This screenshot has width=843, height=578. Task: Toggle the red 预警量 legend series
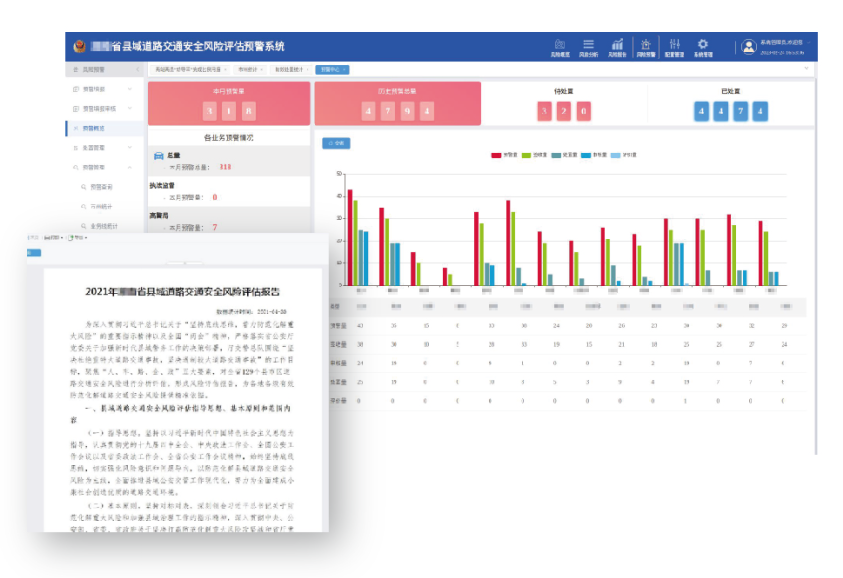tap(504, 155)
